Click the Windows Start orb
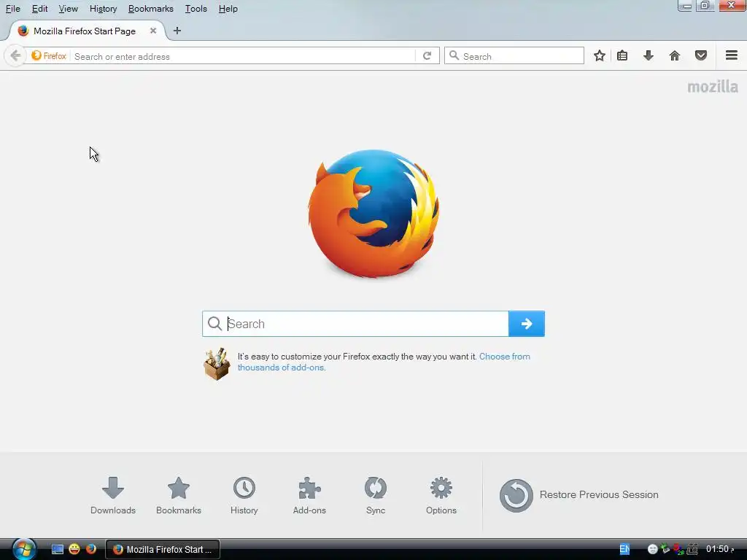The width and height of the screenshot is (747, 560). point(24,549)
